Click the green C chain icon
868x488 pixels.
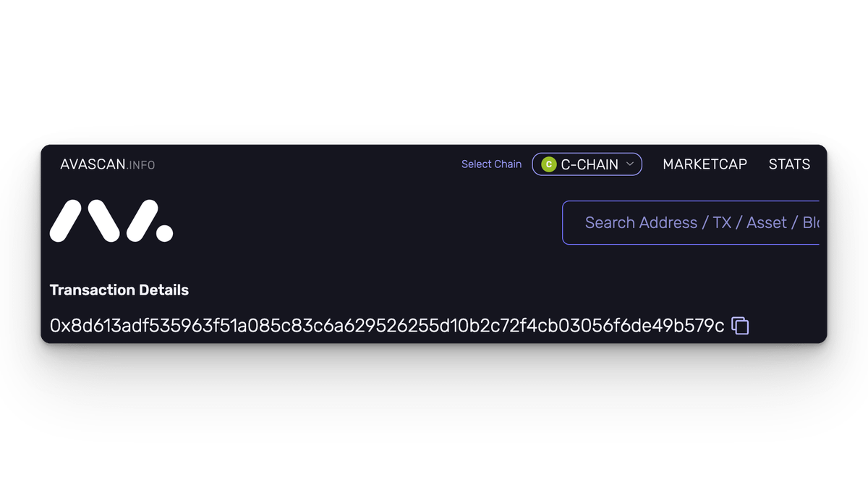click(548, 164)
